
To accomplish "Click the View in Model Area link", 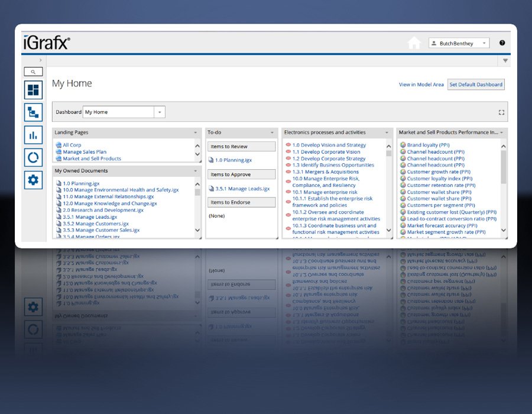I will click(421, 85).
